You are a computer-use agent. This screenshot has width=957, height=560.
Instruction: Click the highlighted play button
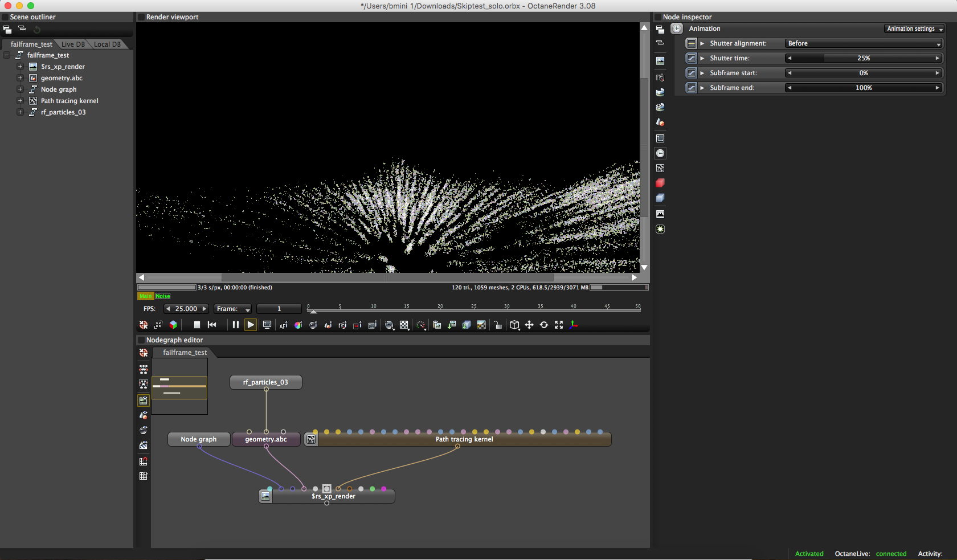pos(251,325)
